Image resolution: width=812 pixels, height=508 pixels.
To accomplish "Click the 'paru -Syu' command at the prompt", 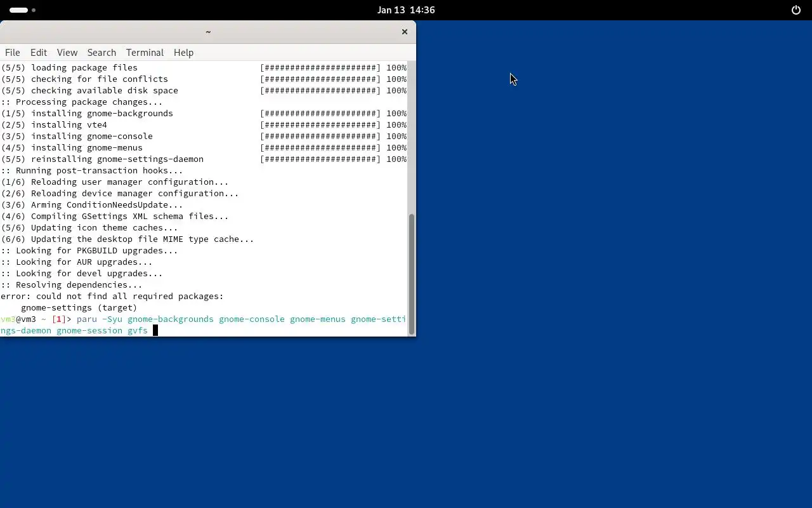I will point(100,319).
